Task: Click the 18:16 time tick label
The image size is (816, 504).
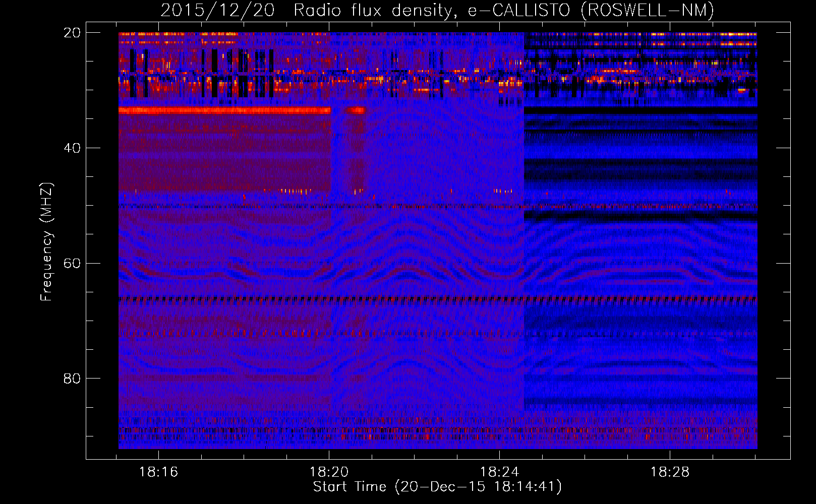Action: point(159,472)
